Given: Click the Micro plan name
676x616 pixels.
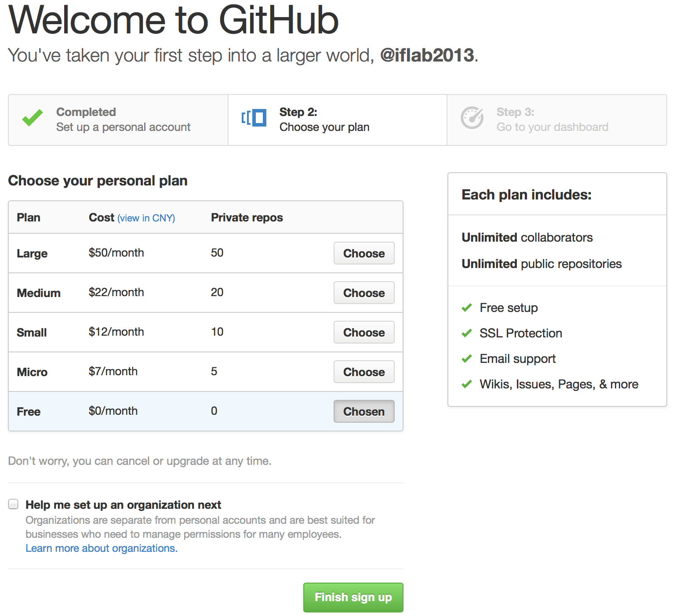Looking at the screenshot, I should coord(32,372).
